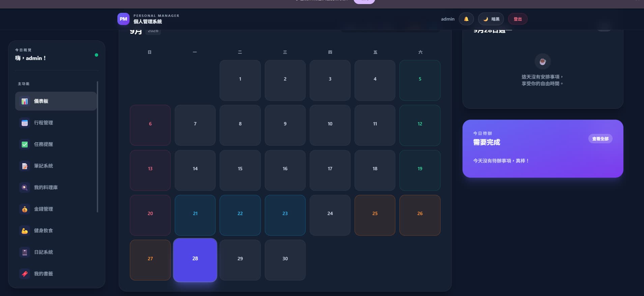
Task: Click the PM logo icon
Action: 123,19
